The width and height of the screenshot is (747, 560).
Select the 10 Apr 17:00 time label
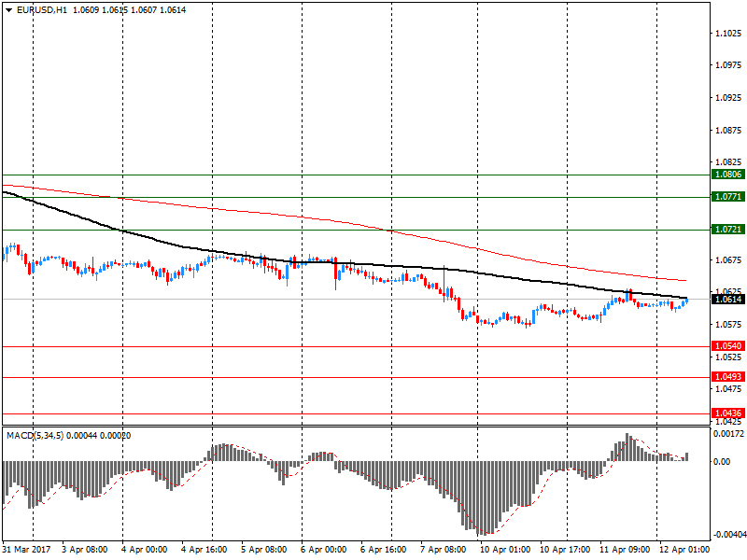(565, 550)
